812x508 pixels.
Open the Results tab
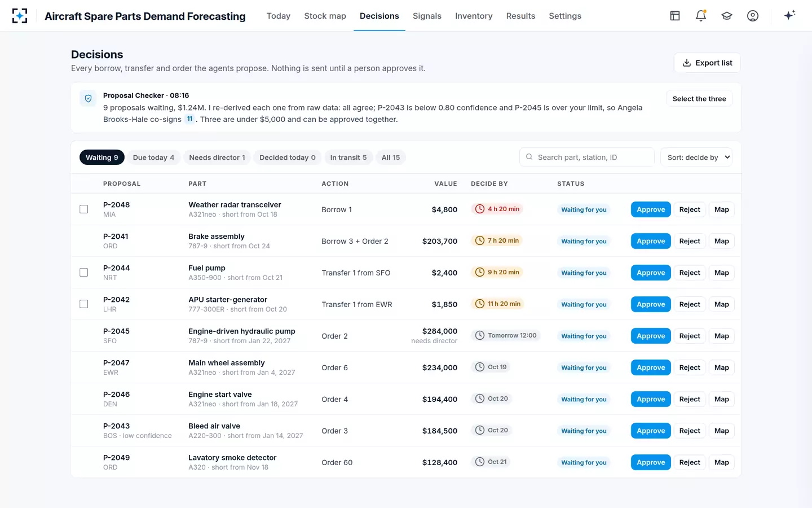point(520,16)
